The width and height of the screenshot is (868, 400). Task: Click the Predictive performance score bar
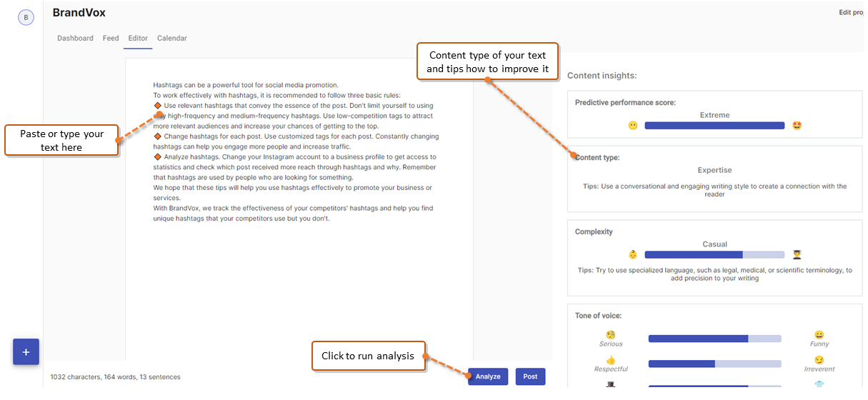click(714, 126)
